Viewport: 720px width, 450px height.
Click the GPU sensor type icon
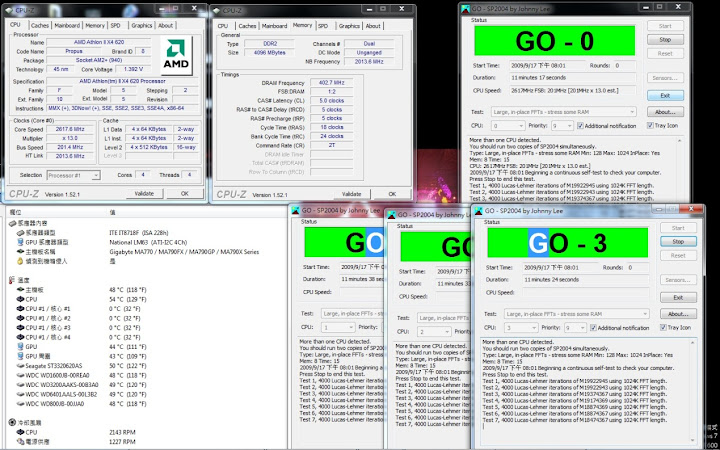coord(20,242)
